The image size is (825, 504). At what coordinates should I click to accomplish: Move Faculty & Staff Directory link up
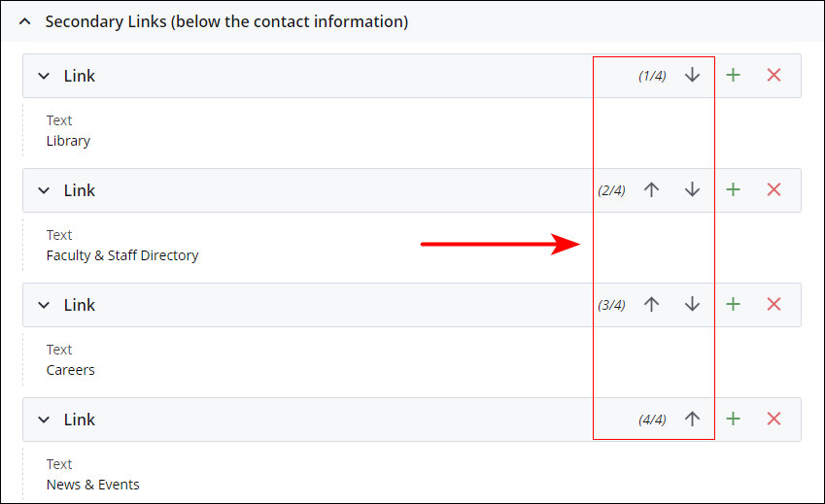point(651,189)
